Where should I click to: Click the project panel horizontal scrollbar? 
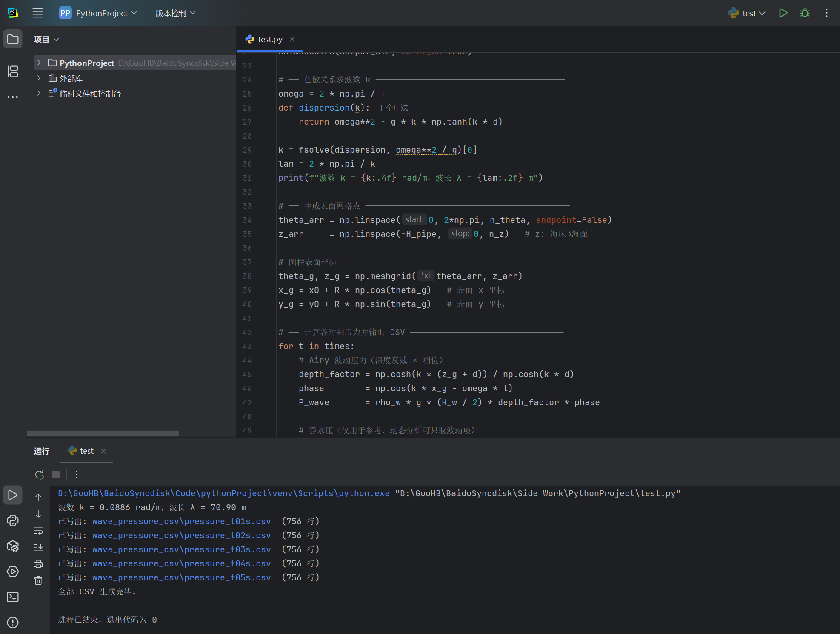[103, 433]
